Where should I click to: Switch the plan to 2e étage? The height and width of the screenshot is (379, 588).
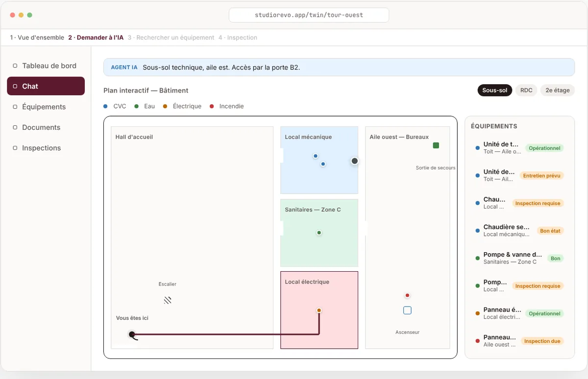(558, 90)
